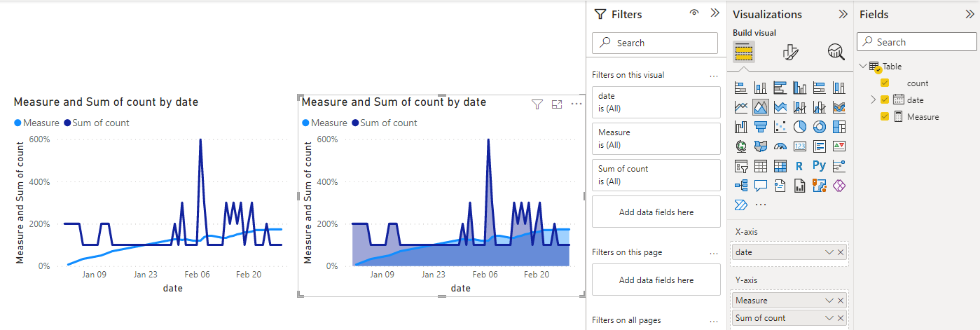Select the Slicer visual
Image resolution: width=980 pixels, height=330 pixels.
[x=741, y=166]
